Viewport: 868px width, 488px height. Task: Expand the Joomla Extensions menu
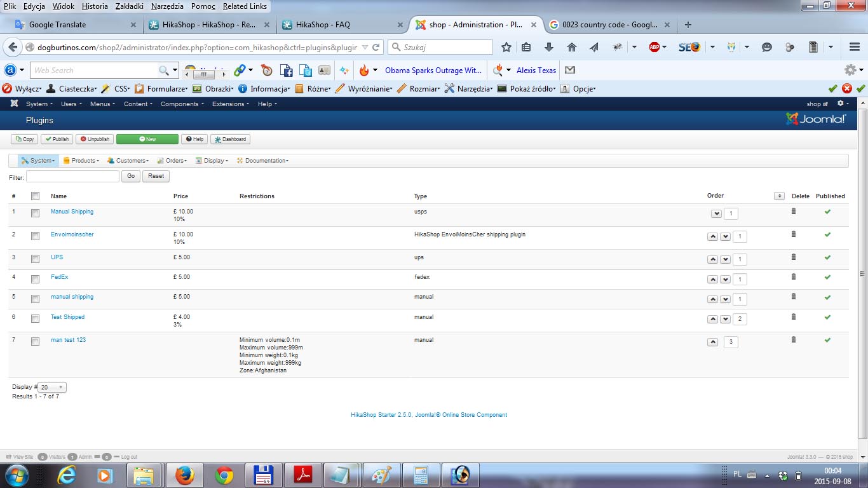(230, 104)
